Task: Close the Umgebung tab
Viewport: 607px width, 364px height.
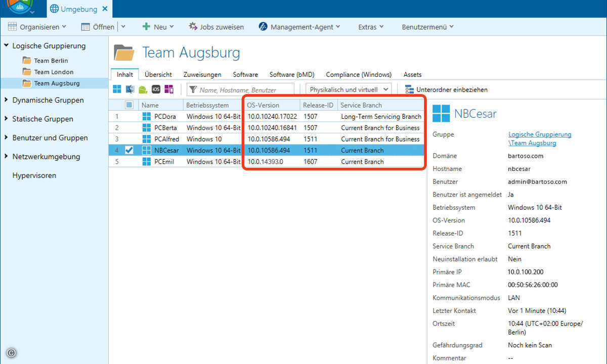Action: 104,9
